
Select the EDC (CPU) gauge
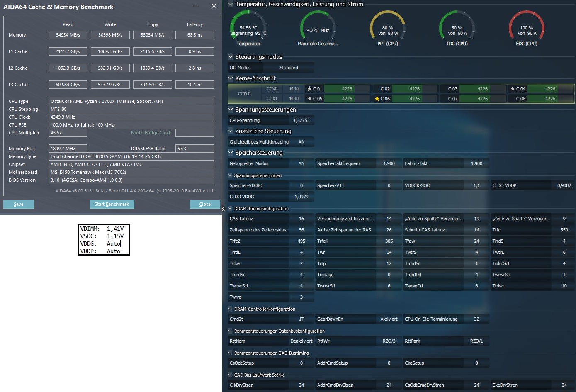click(527, 28)
